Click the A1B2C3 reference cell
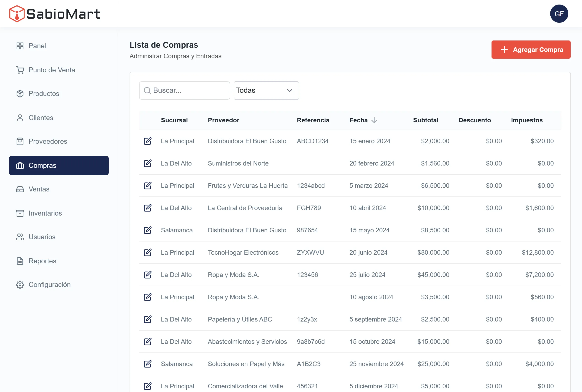The image size is (582, 392). point(308,364)
